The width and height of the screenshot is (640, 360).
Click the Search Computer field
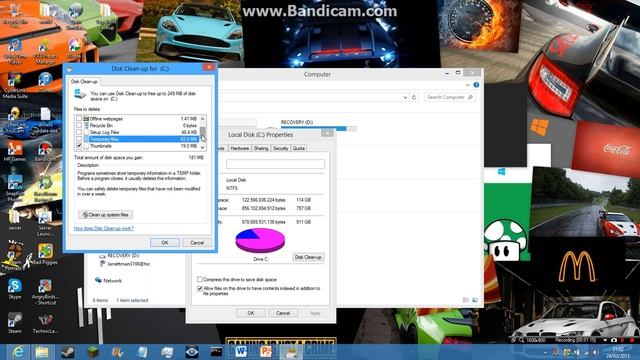pyautogui.click(x=450, y=98)
